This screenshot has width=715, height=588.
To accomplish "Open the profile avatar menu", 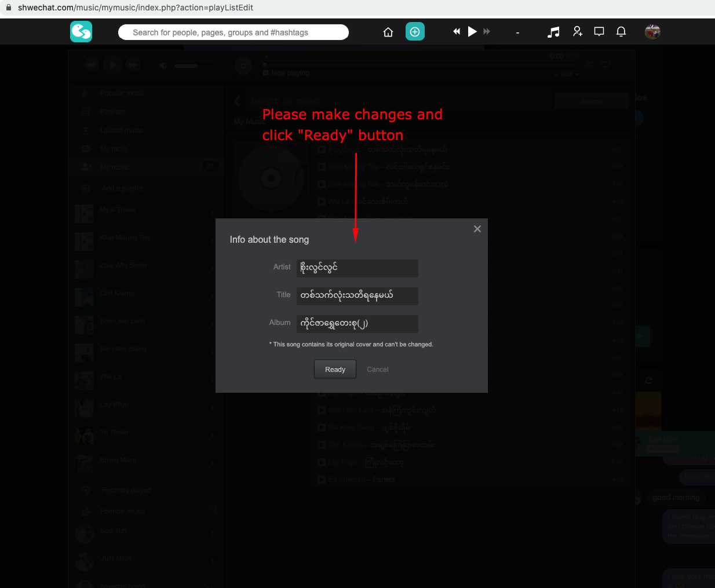I will tap(653, 32).
